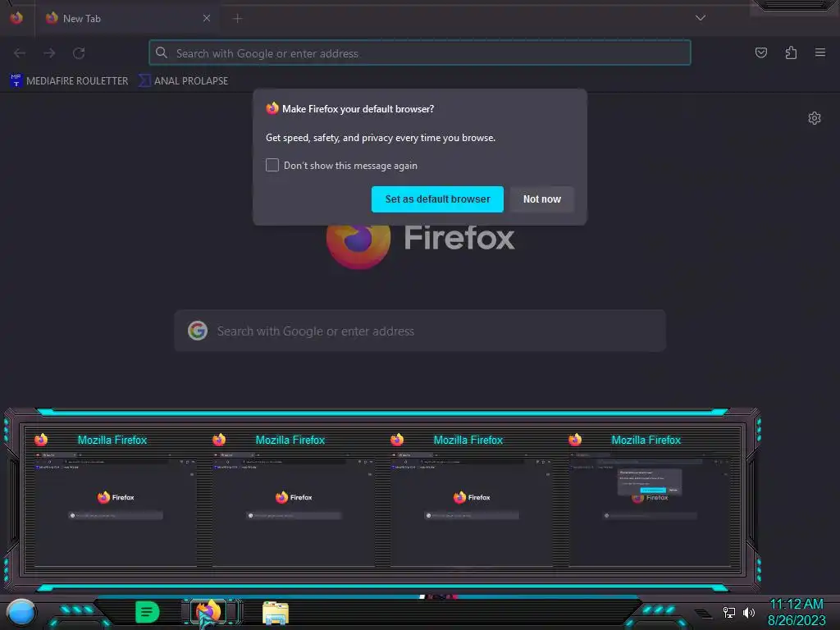The height and width of the screenshot is (630, 840).
Task: Select third Mozilla Firefox window thumbnail
Action: coord(471,501)
